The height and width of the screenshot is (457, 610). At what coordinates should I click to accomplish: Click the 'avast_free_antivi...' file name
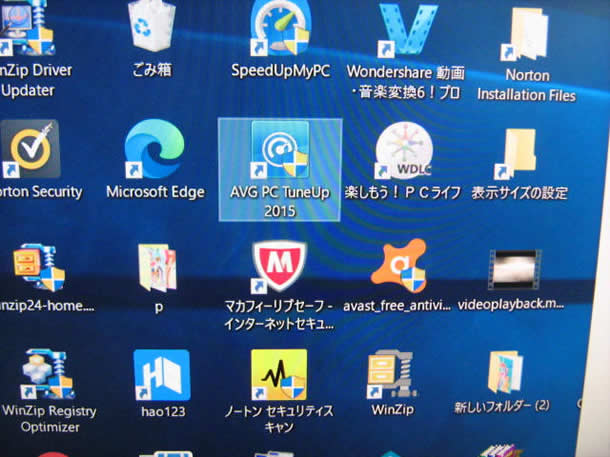[x=396, y=306]
